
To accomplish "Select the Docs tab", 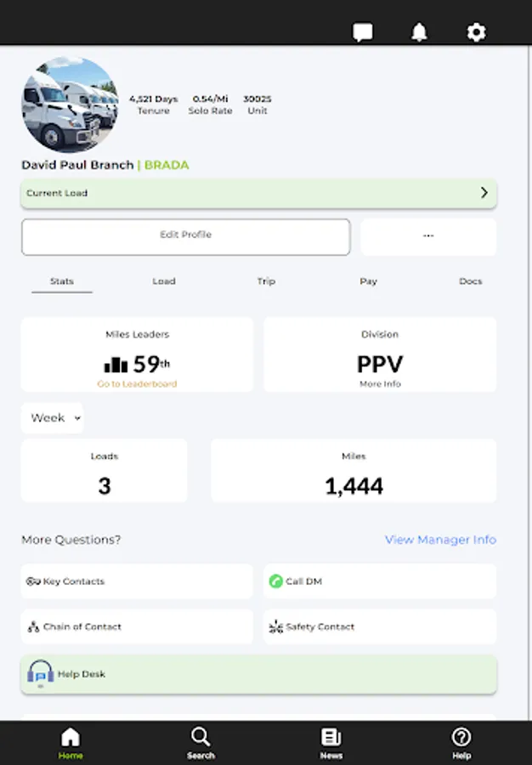I will (470, 281).
